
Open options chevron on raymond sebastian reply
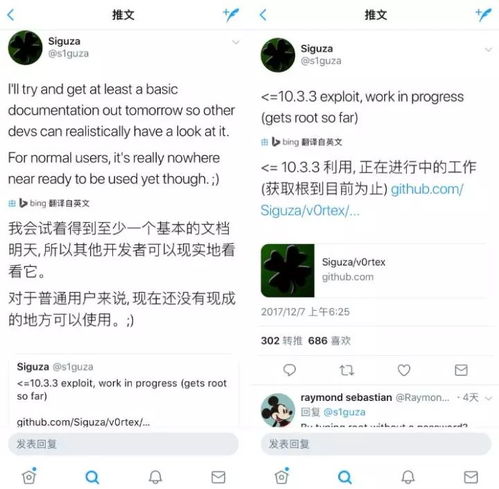[488, 398]
